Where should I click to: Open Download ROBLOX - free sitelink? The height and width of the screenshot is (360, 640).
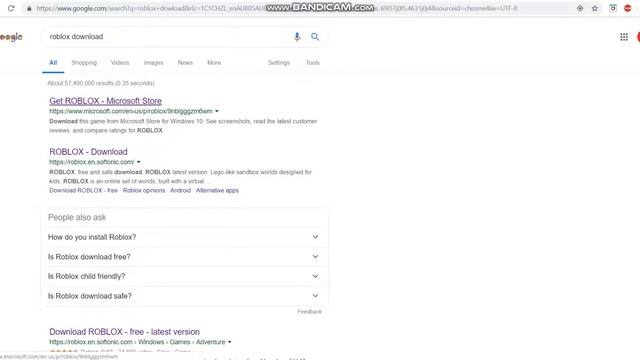[83, 191]
